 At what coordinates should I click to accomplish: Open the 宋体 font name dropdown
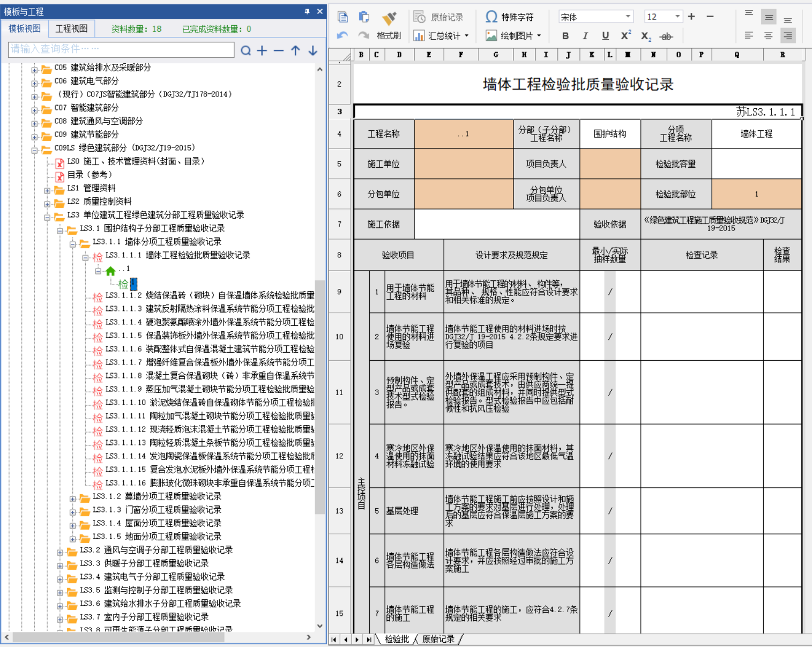(x=628, y=17)
